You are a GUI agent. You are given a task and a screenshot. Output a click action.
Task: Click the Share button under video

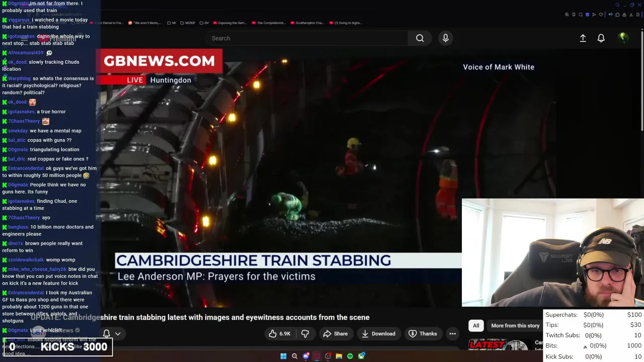tap(336, 333)
